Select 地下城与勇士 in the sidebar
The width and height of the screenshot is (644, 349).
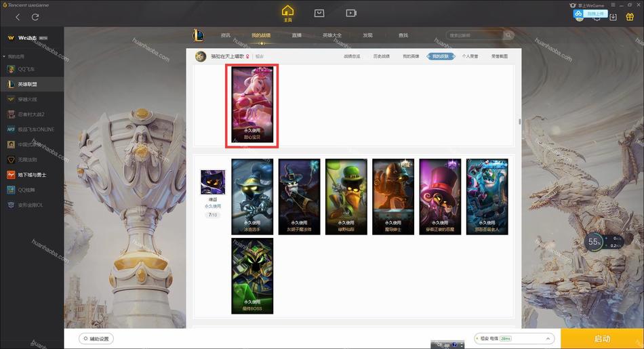pos(32,175)
